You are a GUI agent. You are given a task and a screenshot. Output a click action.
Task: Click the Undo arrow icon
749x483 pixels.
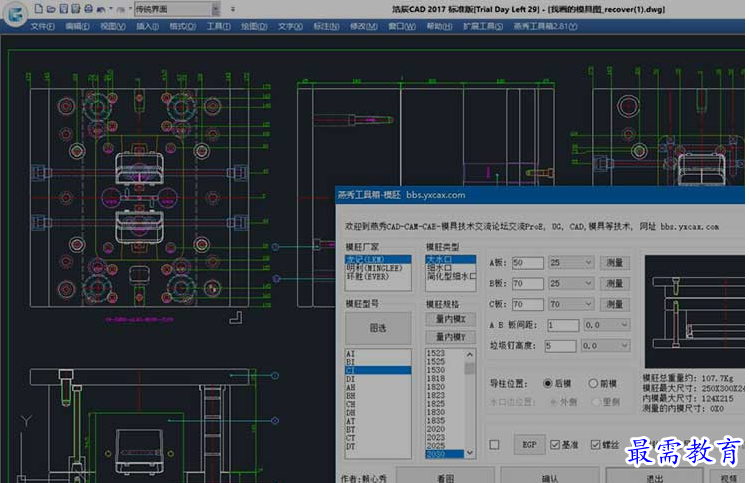click(101, 9)
